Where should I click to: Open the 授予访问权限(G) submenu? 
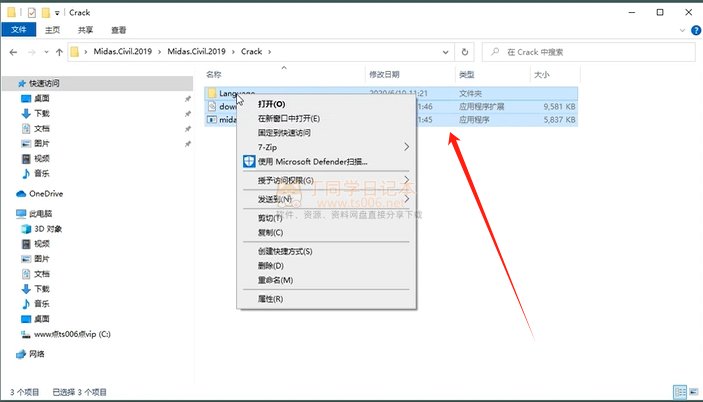pyautogui.click(x=326, y=180)
